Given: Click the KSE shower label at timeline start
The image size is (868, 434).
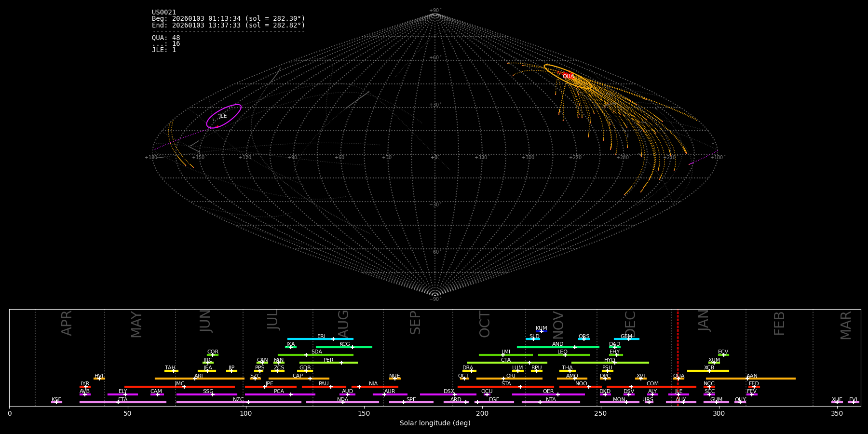Looking at the screenshot, I should [x=56, y=400].
